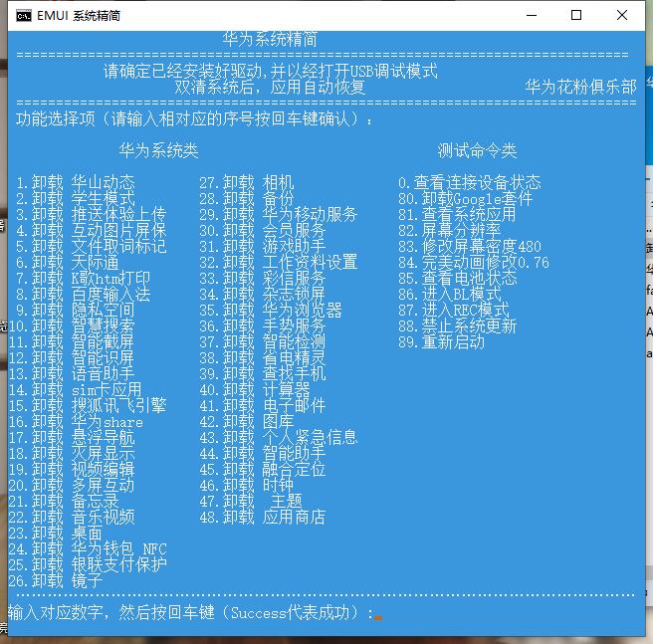Select line '11. 卸载 智能截屏'

pos(72,342)
